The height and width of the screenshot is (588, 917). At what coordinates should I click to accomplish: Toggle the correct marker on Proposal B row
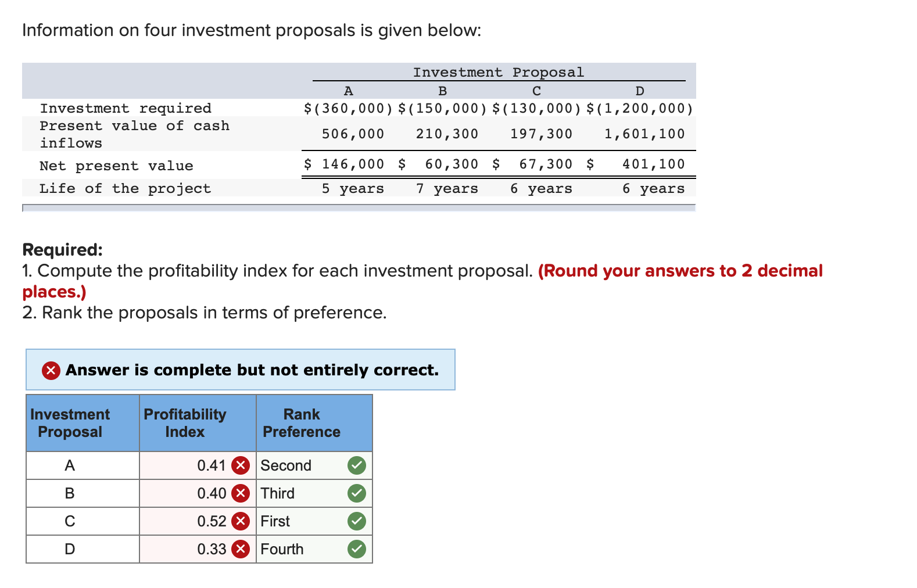coord(357,493)
